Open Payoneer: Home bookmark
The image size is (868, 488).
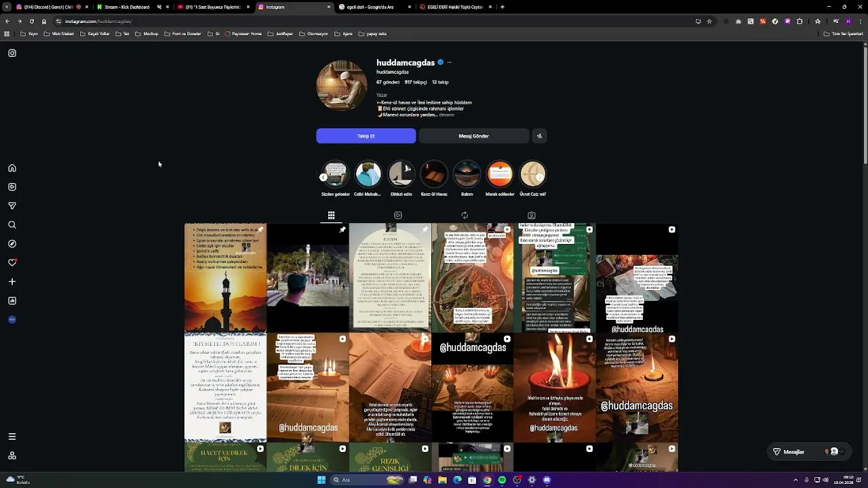243,34
